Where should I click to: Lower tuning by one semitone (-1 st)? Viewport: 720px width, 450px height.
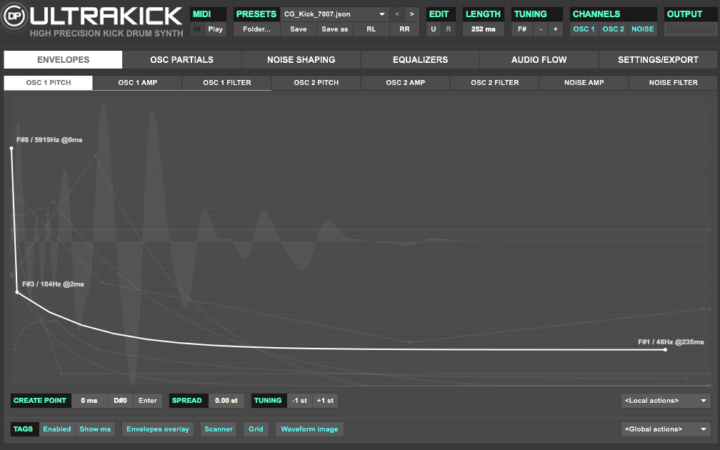299,400
